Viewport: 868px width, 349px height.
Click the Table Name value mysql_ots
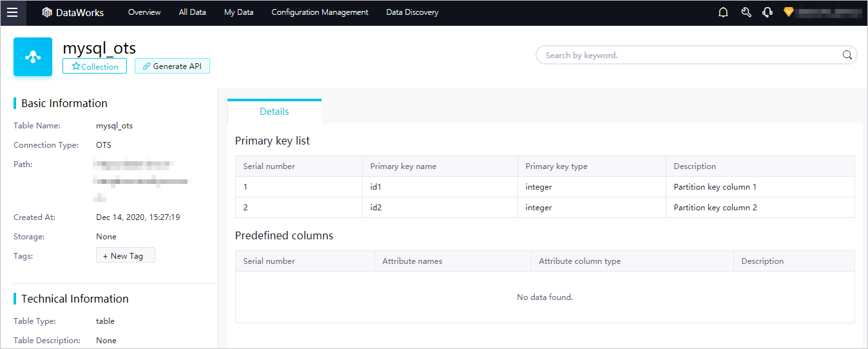[x=115, y=126]
